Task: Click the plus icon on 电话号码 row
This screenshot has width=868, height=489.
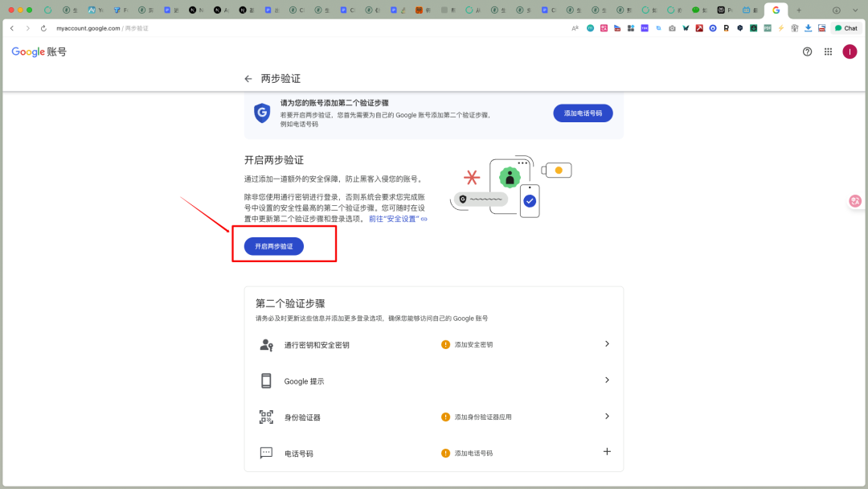Action: [607, 452]
